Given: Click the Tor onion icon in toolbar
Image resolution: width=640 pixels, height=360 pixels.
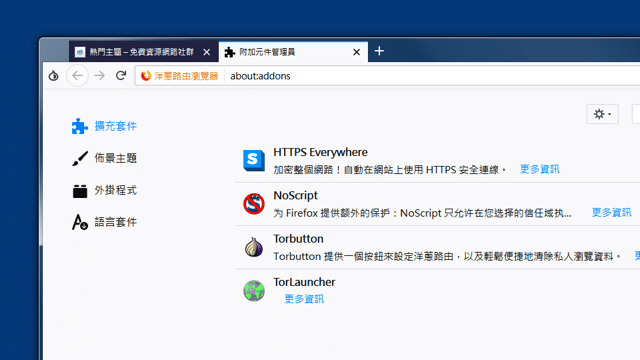Looking at the screenshot, I should pos(53,76).
